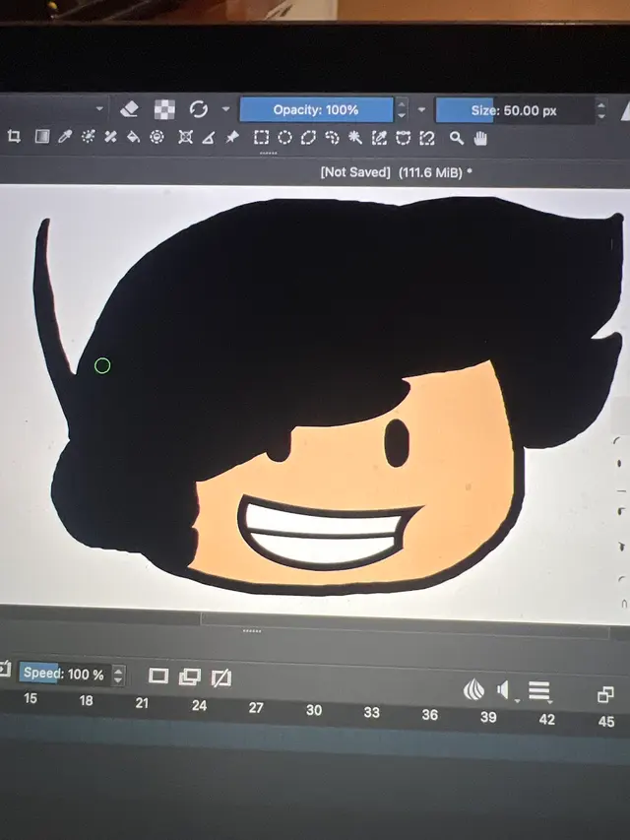Jump to frame 15 on timeline
The image size is (630, 840).
click(x=31, y=698)
